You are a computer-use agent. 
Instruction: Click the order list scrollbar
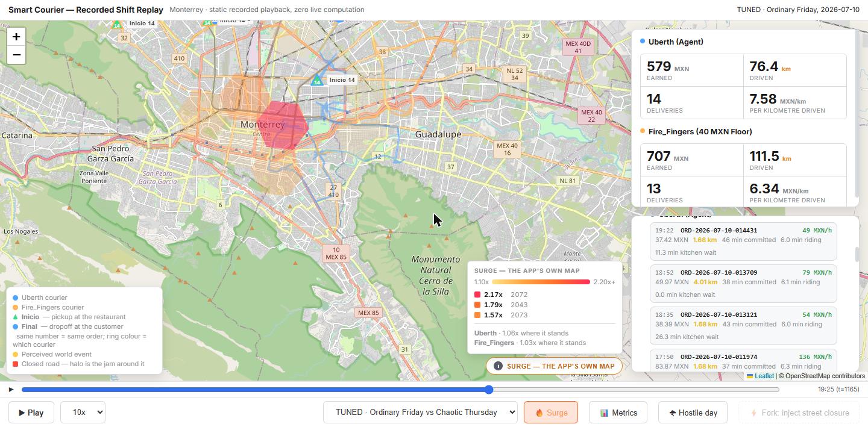(858, 254)
